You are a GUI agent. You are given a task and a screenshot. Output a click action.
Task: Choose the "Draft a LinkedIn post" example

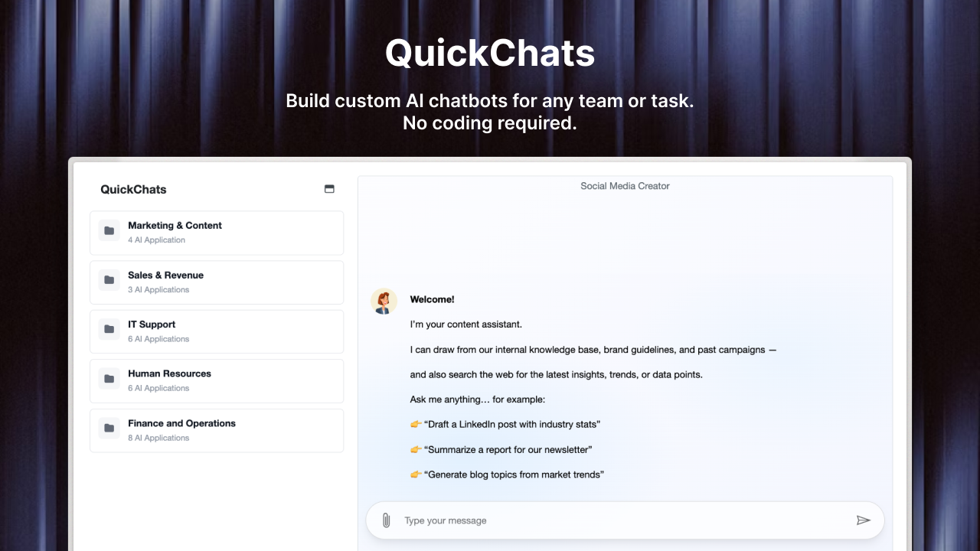(513, 425)
